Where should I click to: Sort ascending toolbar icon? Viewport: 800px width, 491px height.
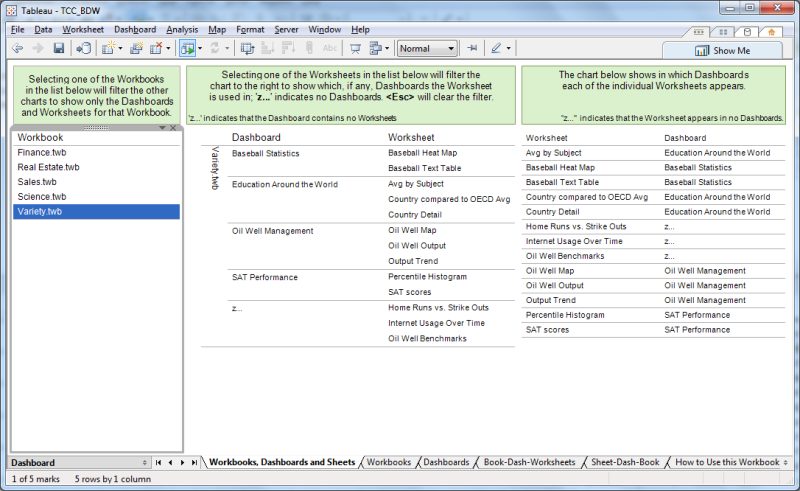tap(267, 48)
